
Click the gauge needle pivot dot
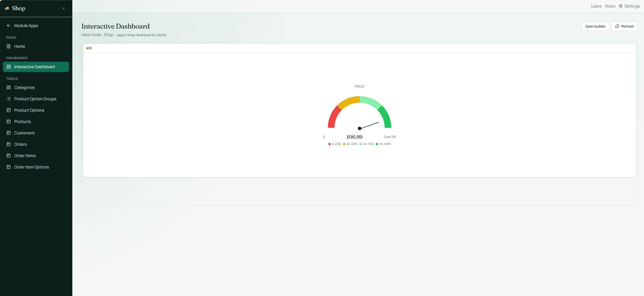click(x=360, y=128)
